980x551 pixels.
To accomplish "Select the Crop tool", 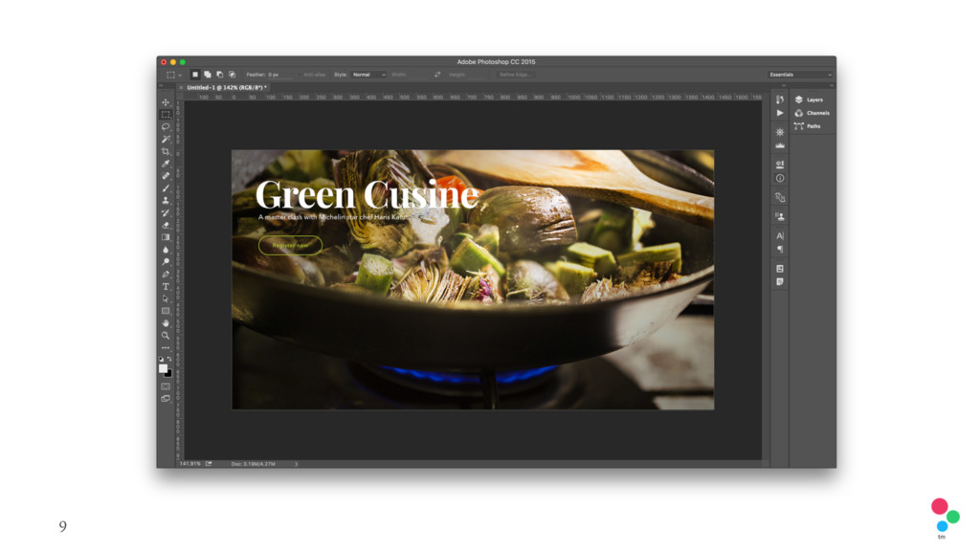I will (x=166, y=151).
